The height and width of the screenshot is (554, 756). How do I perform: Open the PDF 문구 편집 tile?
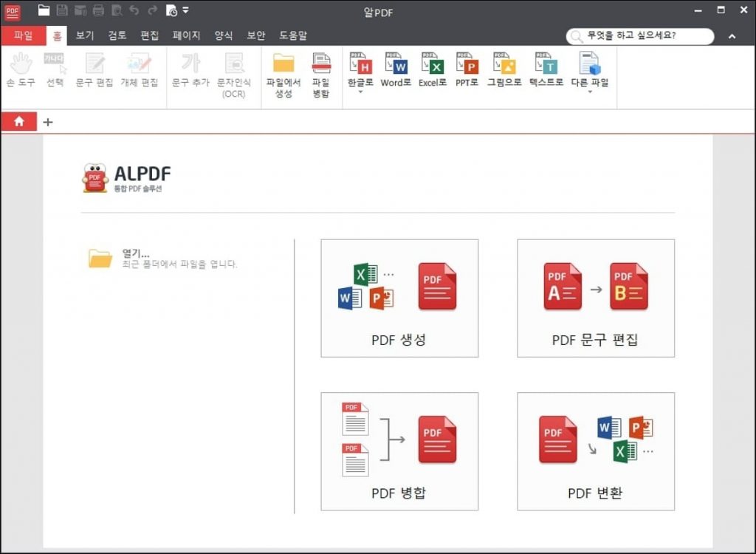(x=596, y=298)
